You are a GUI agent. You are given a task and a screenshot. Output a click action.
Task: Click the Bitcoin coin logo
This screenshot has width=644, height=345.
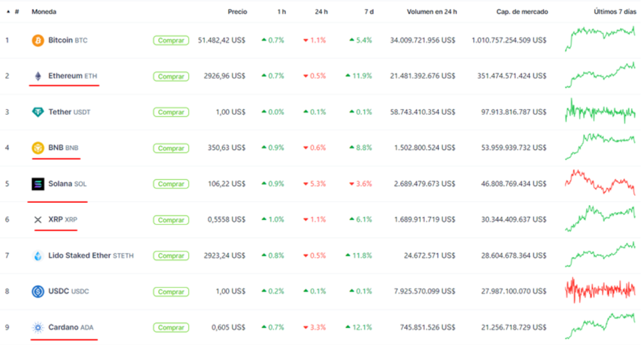point(38,40)
